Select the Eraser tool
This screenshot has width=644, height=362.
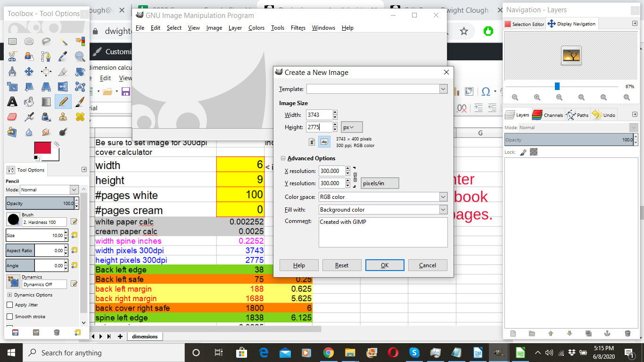(x=12, y=117)
